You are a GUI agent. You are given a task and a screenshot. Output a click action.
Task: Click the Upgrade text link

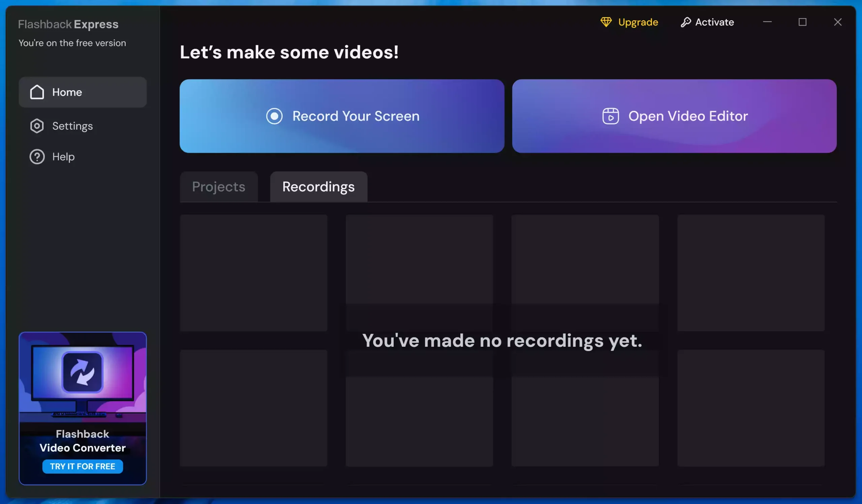click(638, 22)
